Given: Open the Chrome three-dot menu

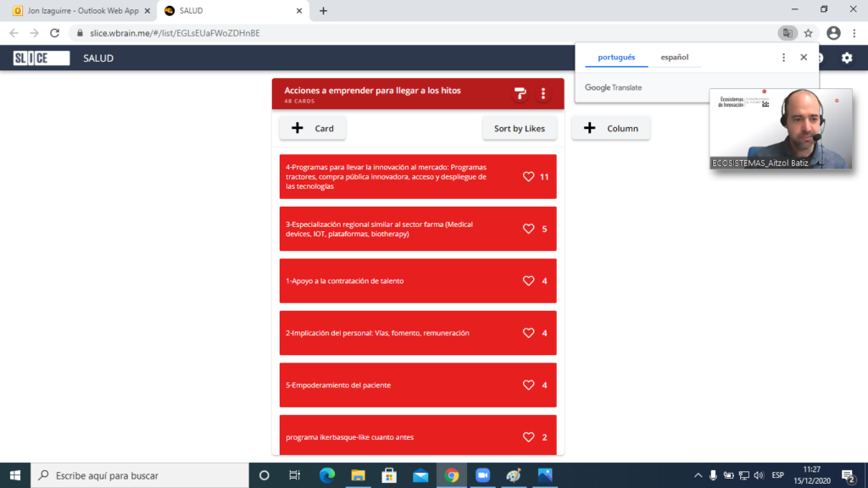Looking at the screenshot, I should [854, 33].
